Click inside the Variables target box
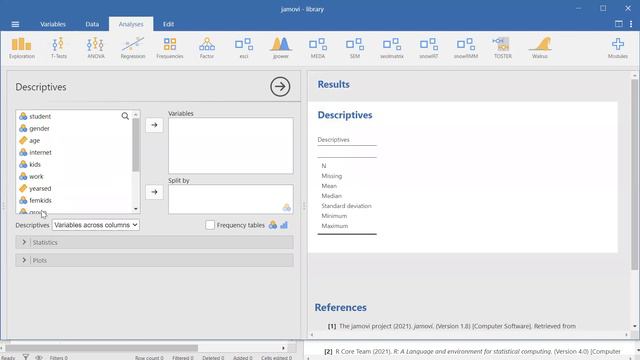The image size is (640, 360). (x=231, y=146)
